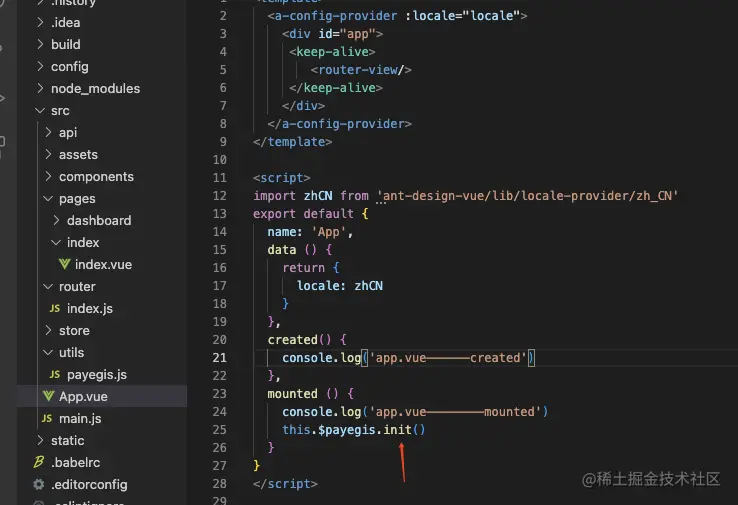Expand the build folder chevron
This screenshot has width=738, height=505.
(x=40, y=44)
